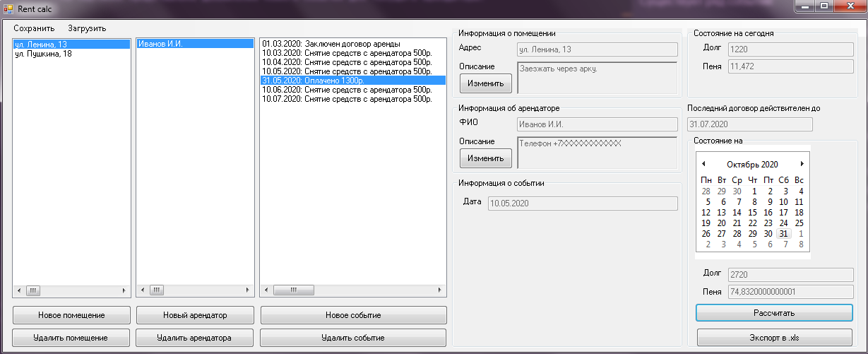The height and width of the screenshot is (354, 868).
Task: Open the Сохранить menu
Action: 34,28
